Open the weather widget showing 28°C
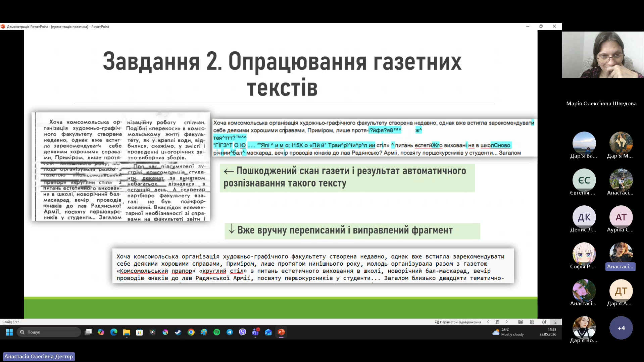 click(x=508, y=332)
